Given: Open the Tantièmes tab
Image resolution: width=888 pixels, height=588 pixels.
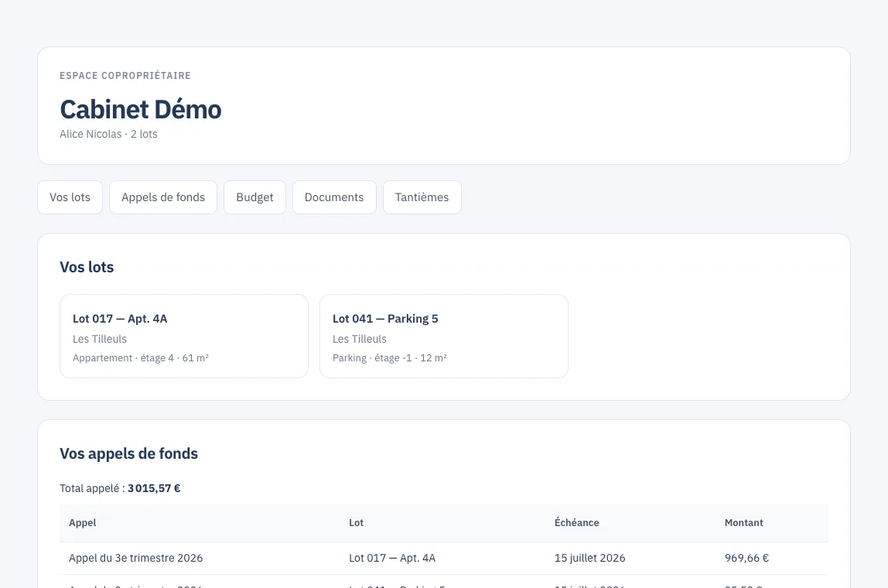Looking at the screenshot, I should (x=422, y=197).
